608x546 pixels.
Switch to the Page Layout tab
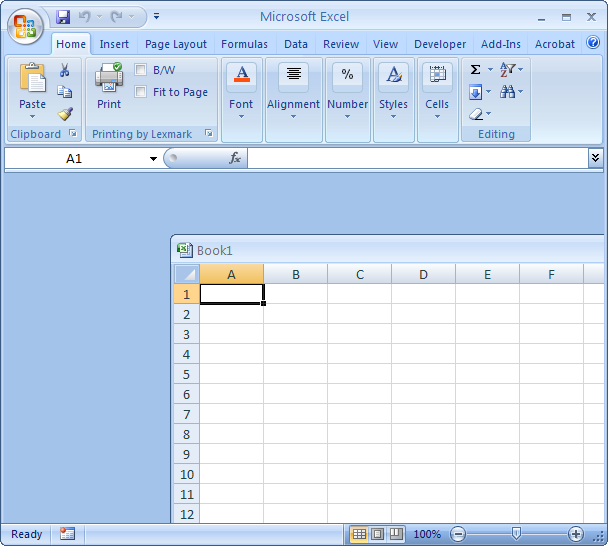point(176,44)
